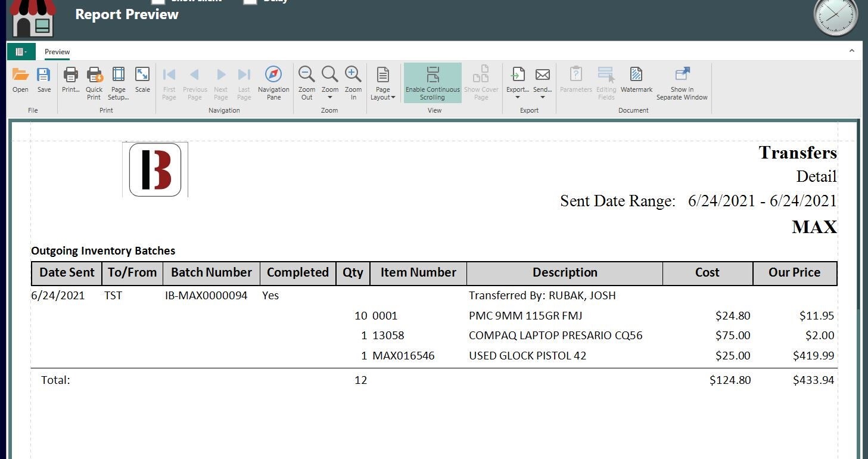The image size is (868, 459).
Task: Open the Navigation Pane
Action: click(273, 83)
